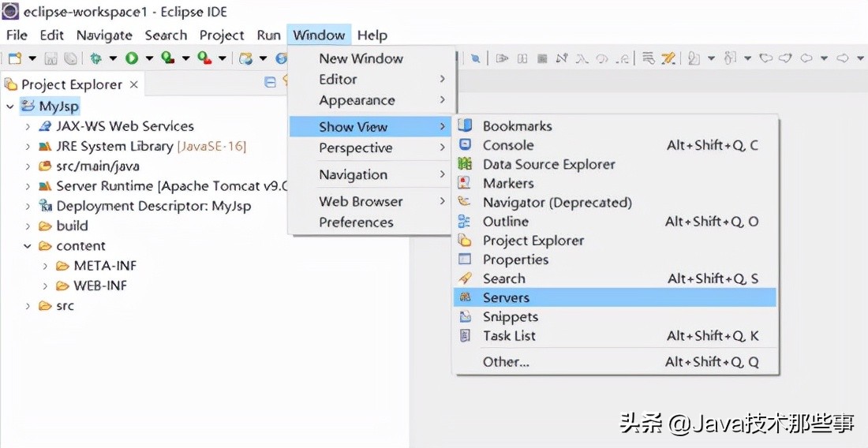This screenshot has width=868, height=448.
Task: Select Markers view entry
Action: (615, 184)
